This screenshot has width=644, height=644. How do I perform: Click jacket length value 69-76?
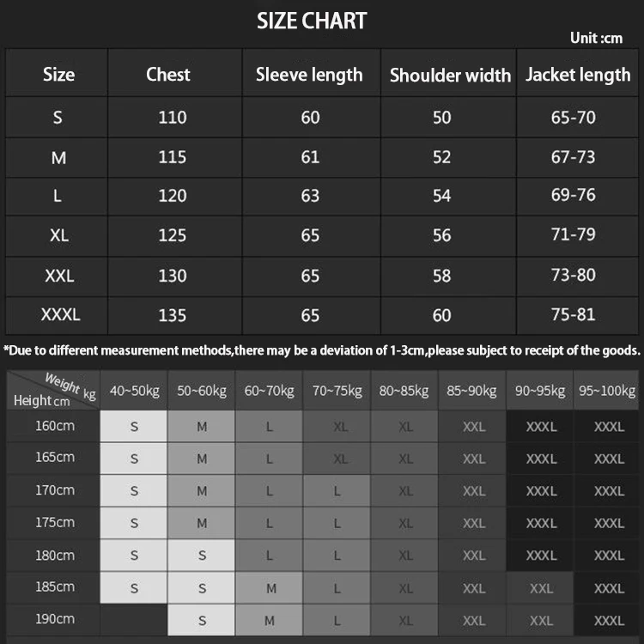(x=573, y=195)
